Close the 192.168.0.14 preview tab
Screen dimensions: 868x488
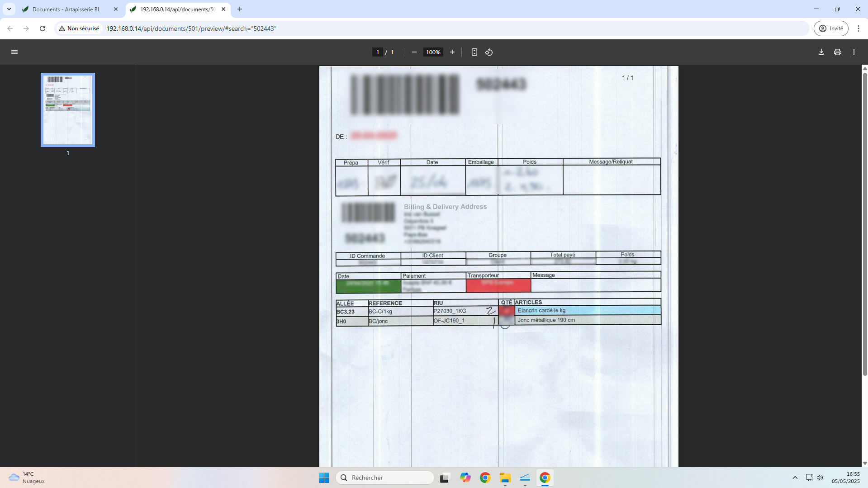(223, 9)
